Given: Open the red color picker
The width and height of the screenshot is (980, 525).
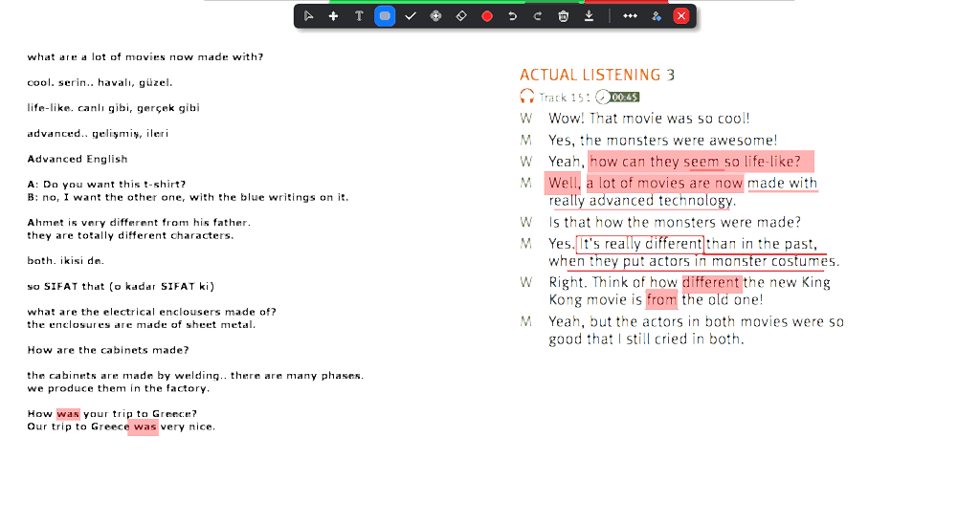Looking at the screenshot, I should click(487, 16).
